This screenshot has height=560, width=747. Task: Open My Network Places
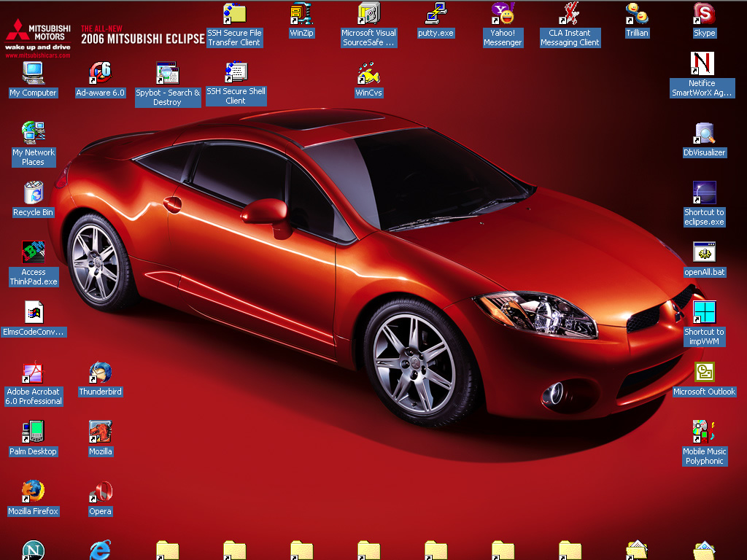click(33, 133)
